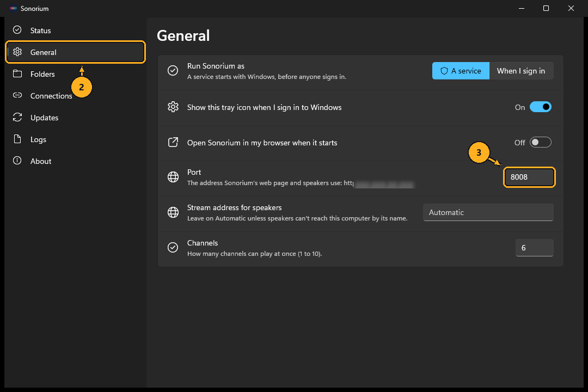Click the 'Stream address for speakers' label

(234, 207)
